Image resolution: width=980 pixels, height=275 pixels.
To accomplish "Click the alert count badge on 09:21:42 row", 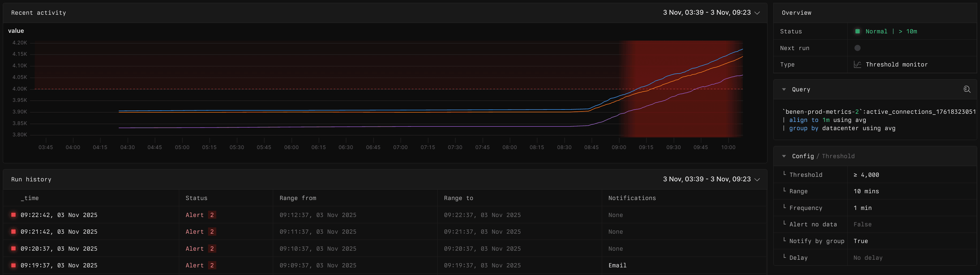I will 212,232.
